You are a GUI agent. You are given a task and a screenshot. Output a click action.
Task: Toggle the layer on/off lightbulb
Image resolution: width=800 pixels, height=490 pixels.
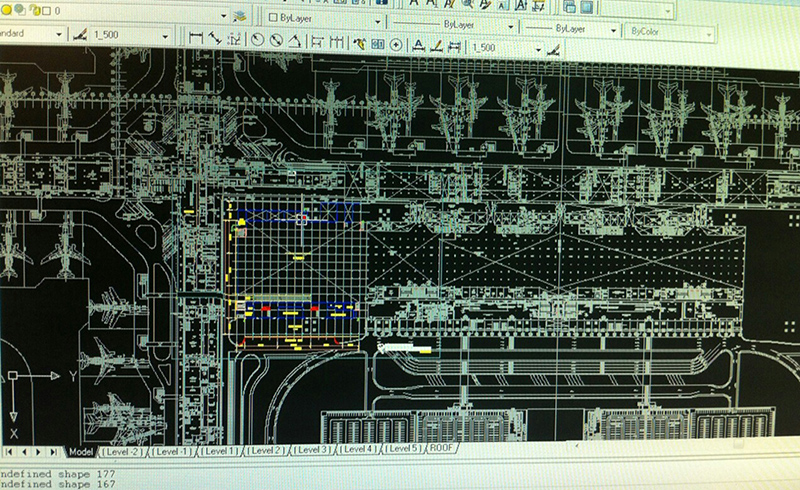[x=8, y=9]
